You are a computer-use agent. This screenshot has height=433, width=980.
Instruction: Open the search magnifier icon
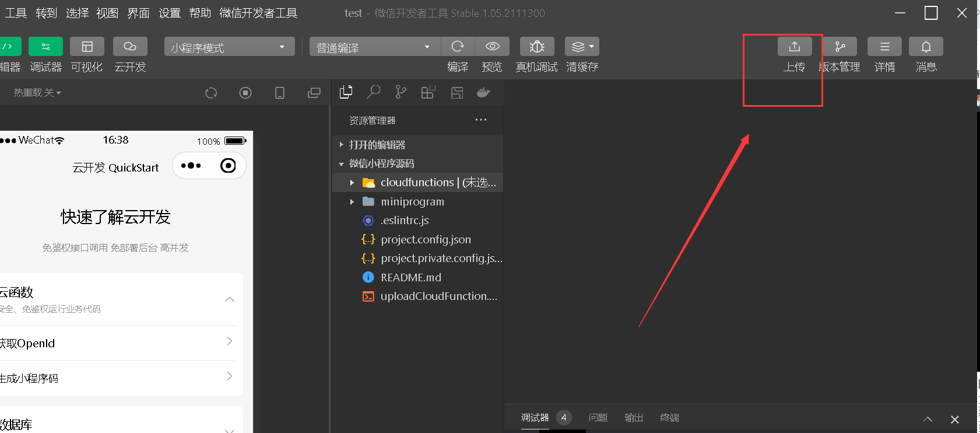point(374,92)
